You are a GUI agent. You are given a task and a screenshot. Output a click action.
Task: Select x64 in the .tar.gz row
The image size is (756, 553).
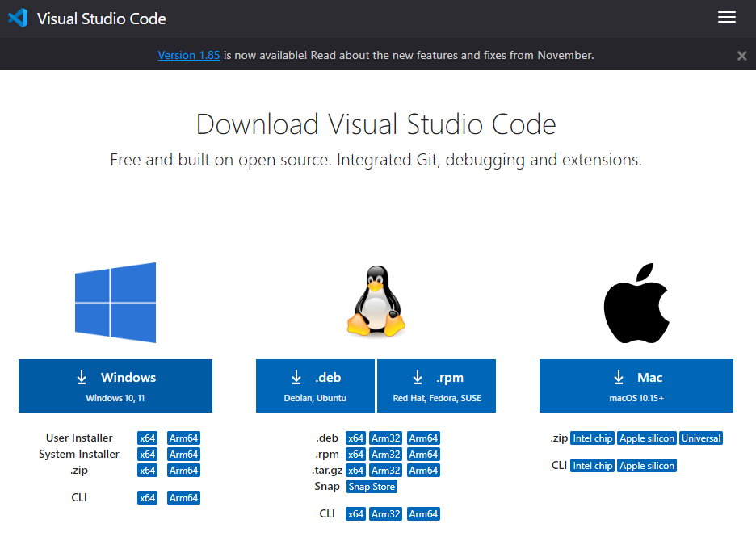pos(356,470)
